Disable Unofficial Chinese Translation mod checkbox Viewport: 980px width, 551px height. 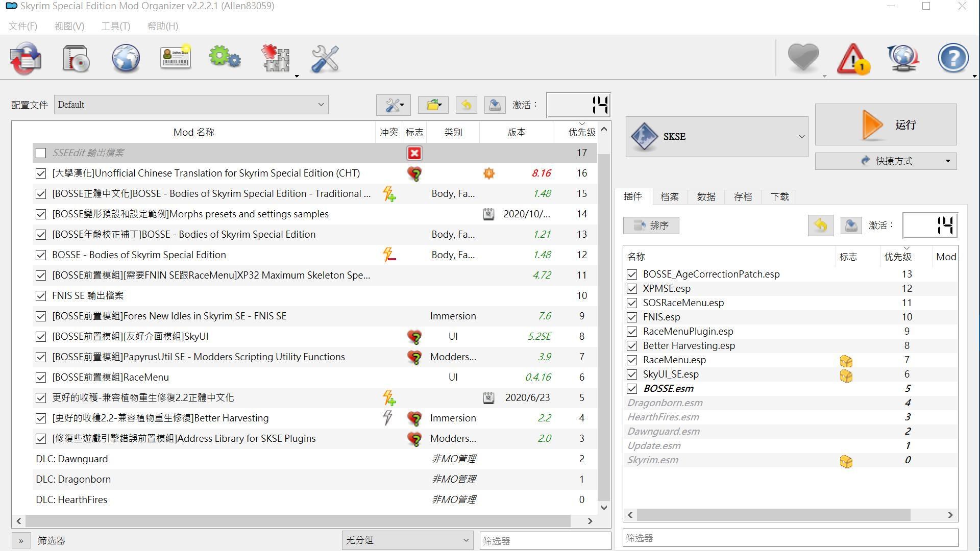click(x=41, y=173)
